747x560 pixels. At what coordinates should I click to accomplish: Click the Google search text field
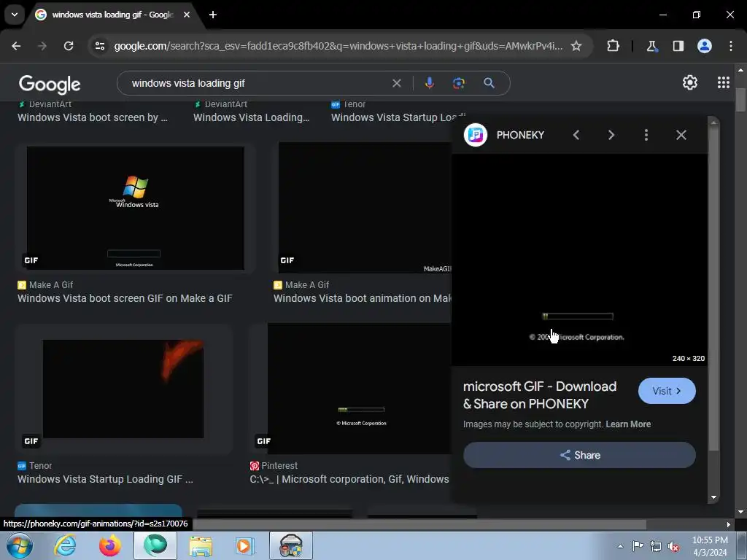click(x=258, y=83)
